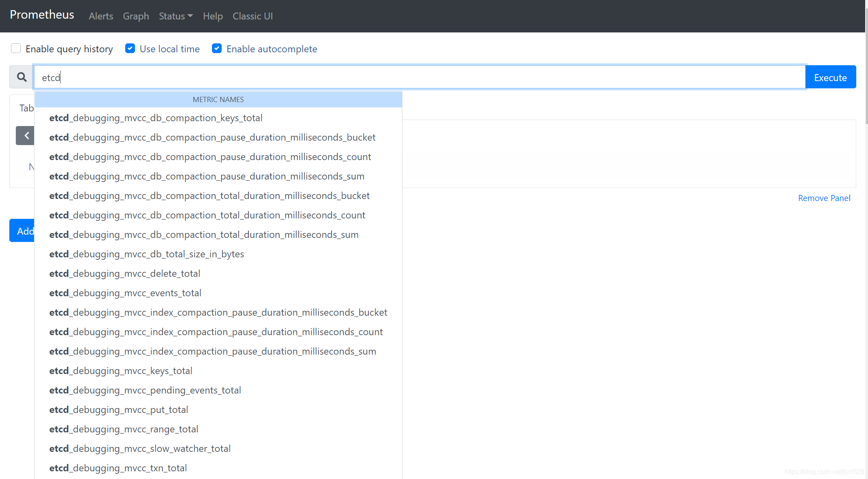This screenshot has height=479, width=868.
Task: Select etcd_debugging_mvcc_index_compaction_pause_duration_milliseconds_bucket
Action: click(x=218, y=312)
